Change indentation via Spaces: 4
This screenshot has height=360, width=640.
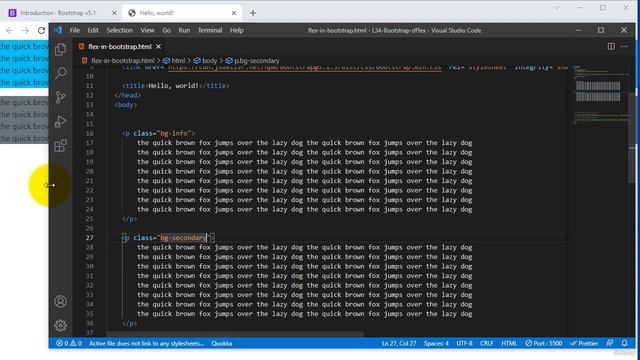[436, 343]
